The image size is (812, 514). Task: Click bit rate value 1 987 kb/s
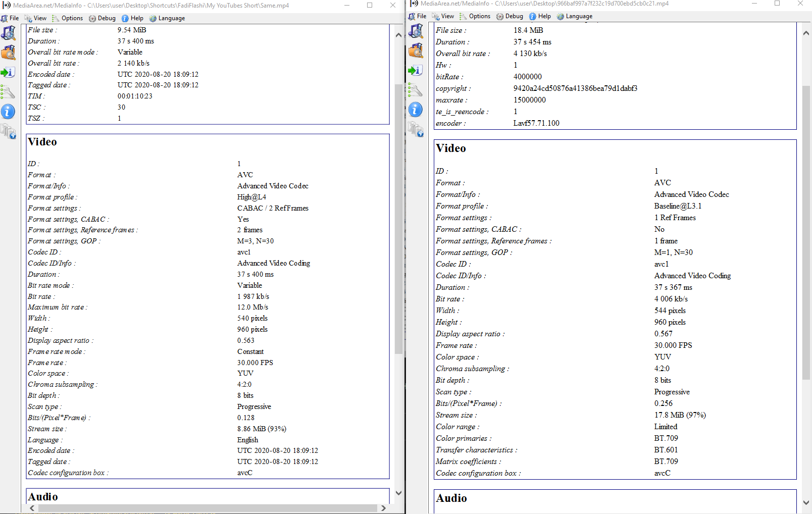click(x=253, y=296)
